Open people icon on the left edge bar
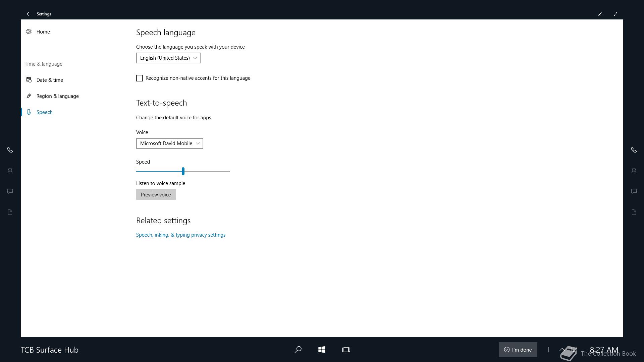Screen dimensions: 644x362 point(10,171)
